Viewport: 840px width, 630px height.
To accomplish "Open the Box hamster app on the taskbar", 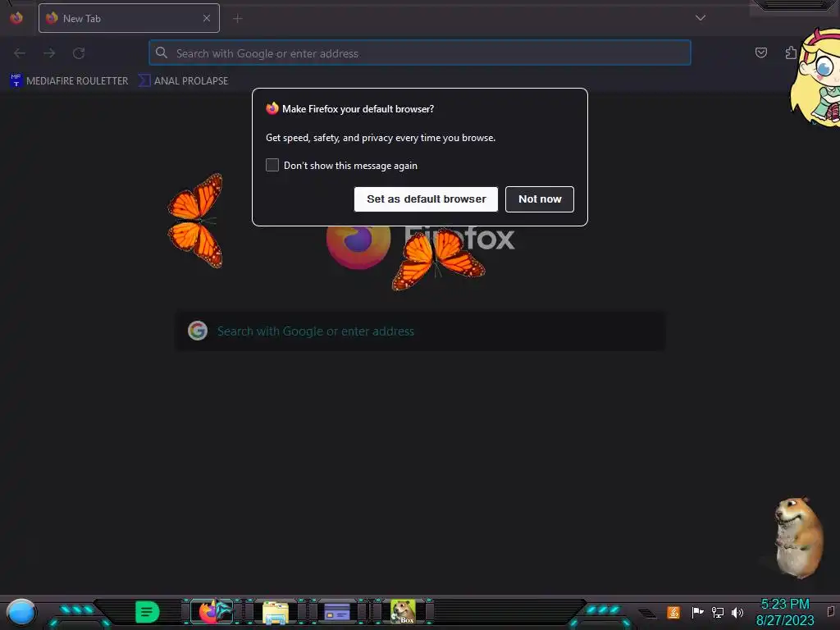I will click(403, 612).
